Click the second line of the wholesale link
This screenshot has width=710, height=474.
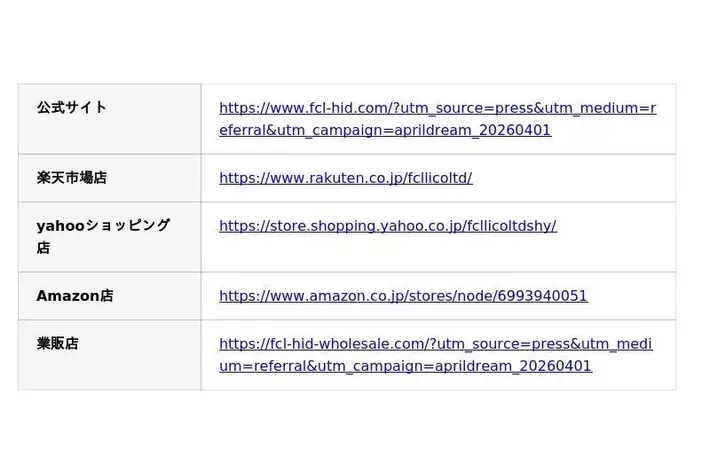[405, 366]
